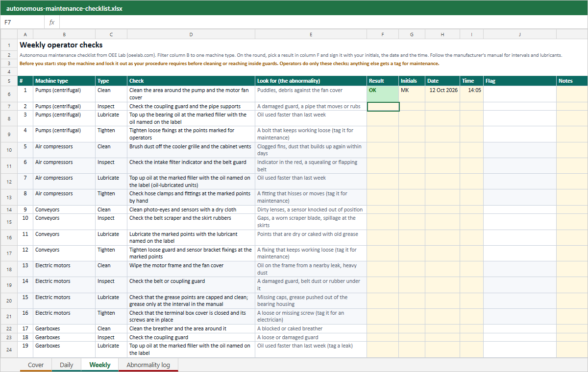Select column D header
Image resolution: width=588 pixels, height=372 pixels.
click(x=191, y=34)
